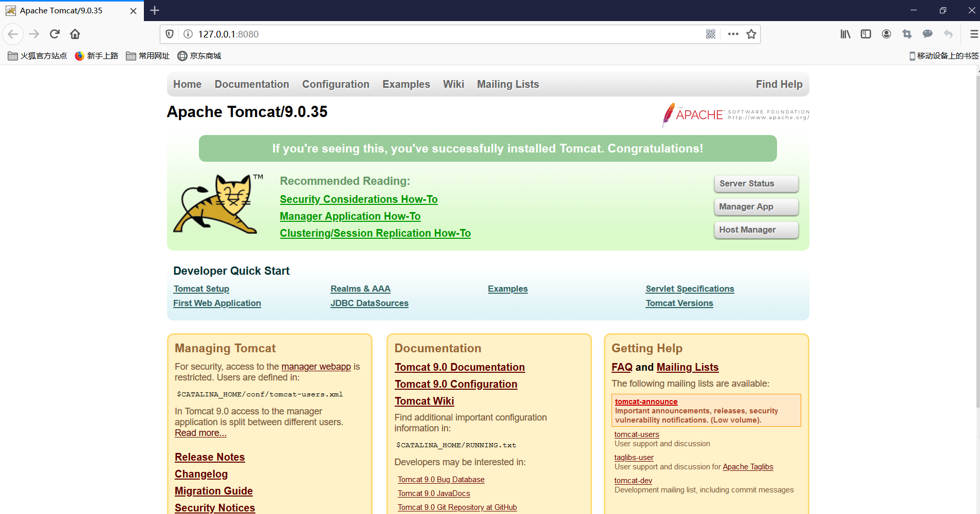Open a new tab with the plus button

tap(155, 10)
